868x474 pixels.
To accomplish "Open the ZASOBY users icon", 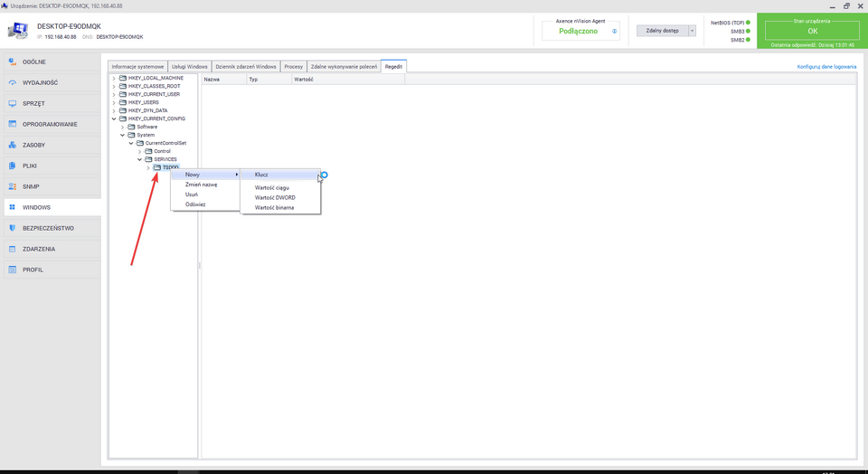I will 13,146.
